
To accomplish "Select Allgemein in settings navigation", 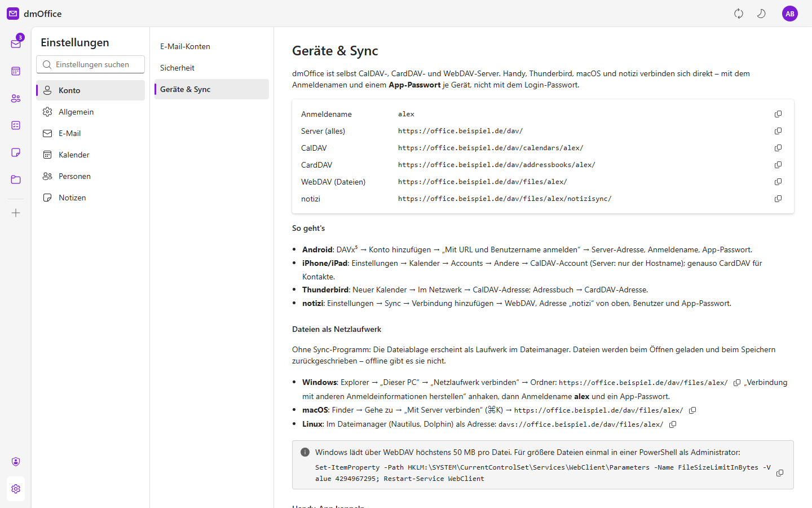I will [x=90, y=112].
